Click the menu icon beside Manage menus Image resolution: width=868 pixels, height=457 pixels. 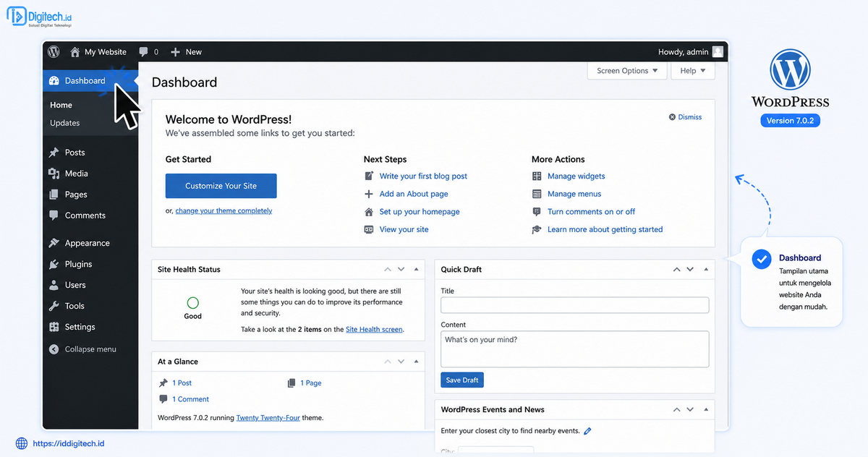(537, 194)
